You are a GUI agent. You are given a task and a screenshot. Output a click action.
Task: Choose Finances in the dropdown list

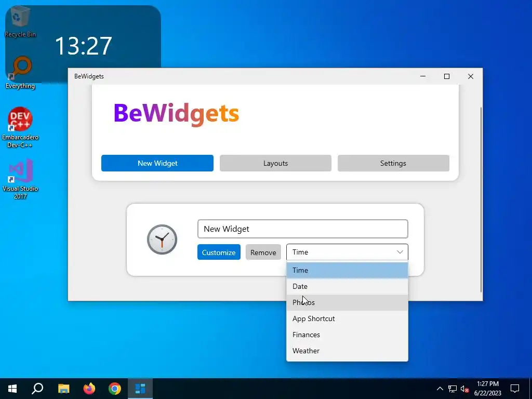coord(347,335)
